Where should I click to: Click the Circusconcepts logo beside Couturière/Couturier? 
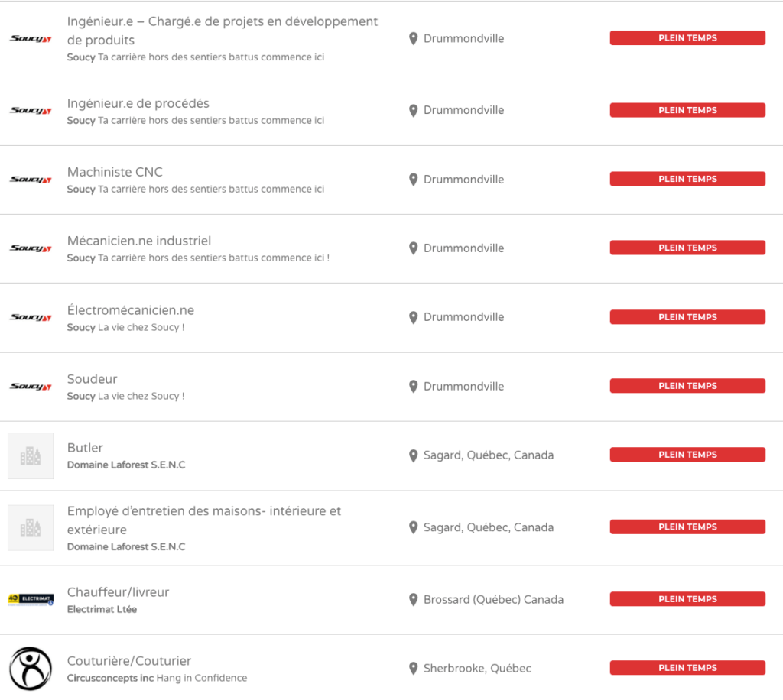(31, 669)
